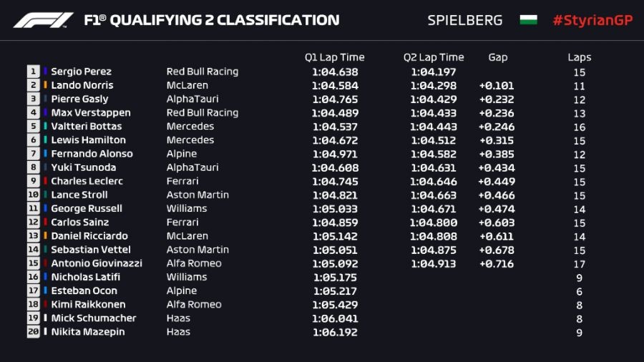Click the position 20 badge
Viewport: 644px width, 362px height.
coord(34,332)
